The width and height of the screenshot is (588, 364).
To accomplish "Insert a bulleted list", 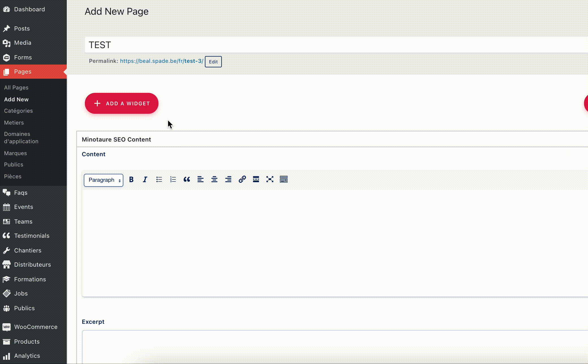I will point(159,179).
